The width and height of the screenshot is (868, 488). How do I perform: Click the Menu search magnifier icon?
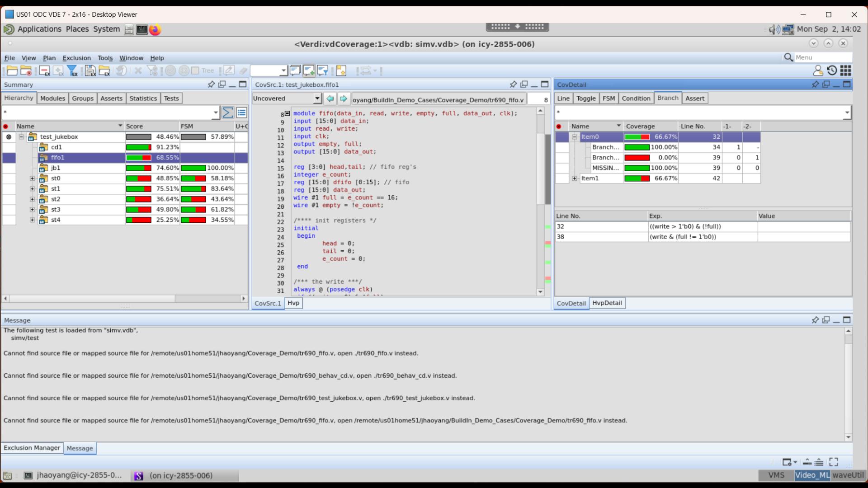pos(788,57)
